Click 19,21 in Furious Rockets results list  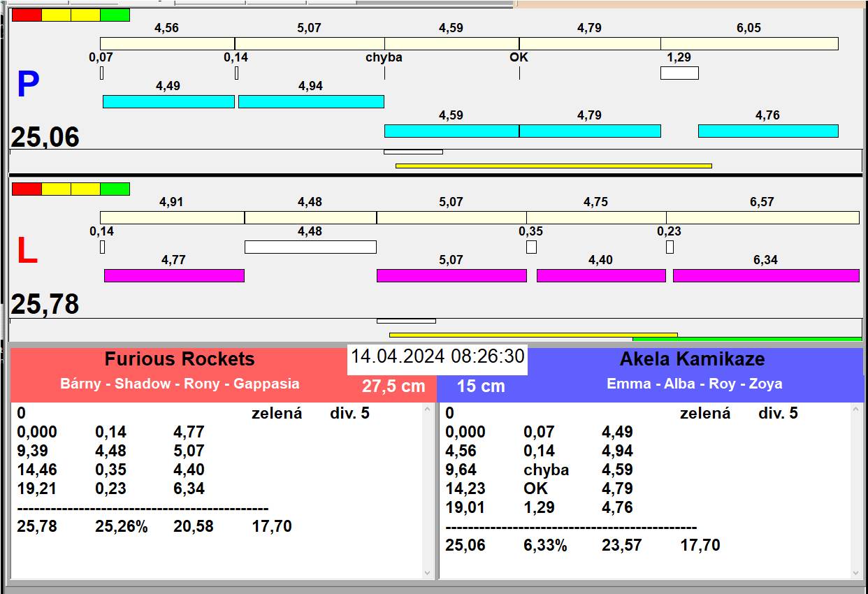point(36,488)
